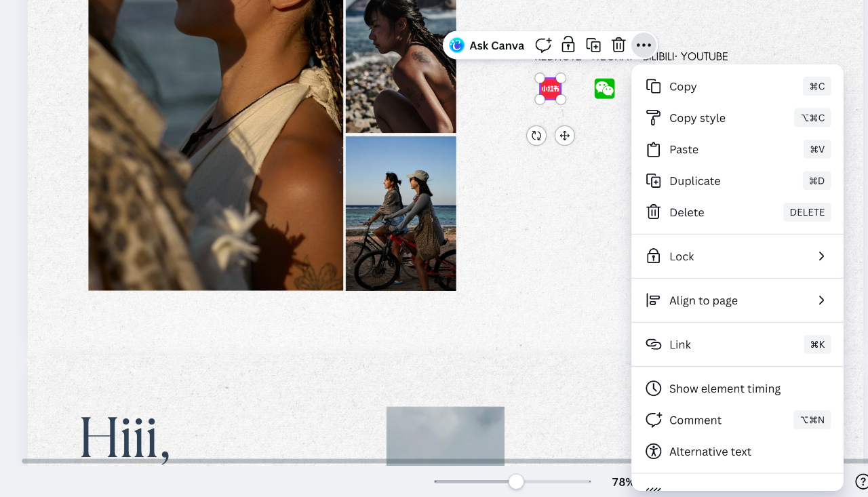Image resolution: width=868 pixels, height=497 pixels.
Task: Click the Hiii, heading text
Action: point(124,439)
